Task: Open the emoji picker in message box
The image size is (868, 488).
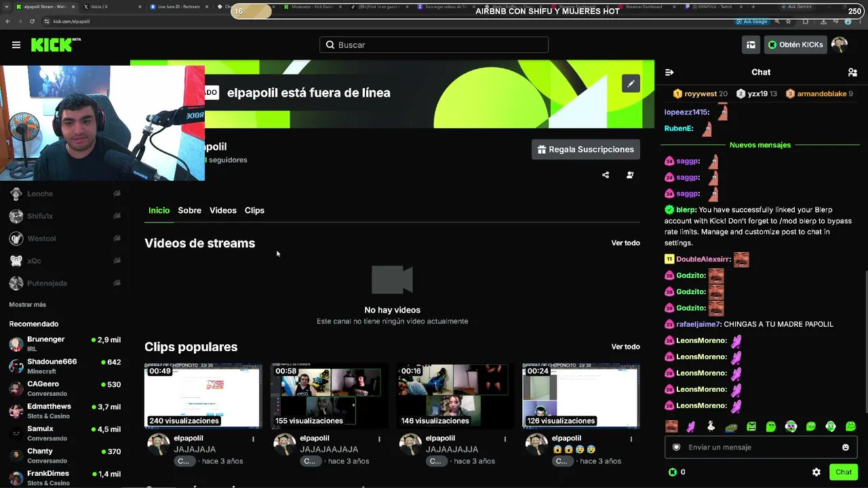Action: point(846,447)
